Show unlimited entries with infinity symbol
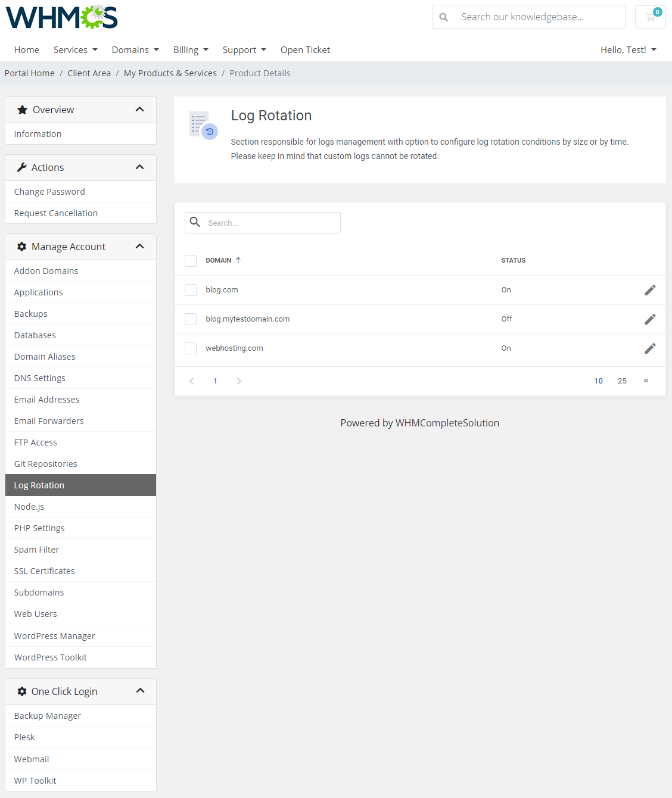Viewport: 672px width, 798px height. (x=646, y=381)
